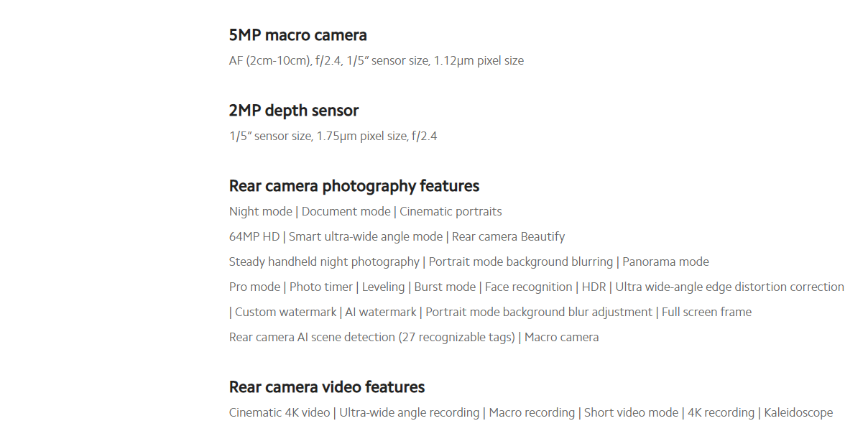
Task: Click Steady handheld night photography text
Action: pos(324,262)
